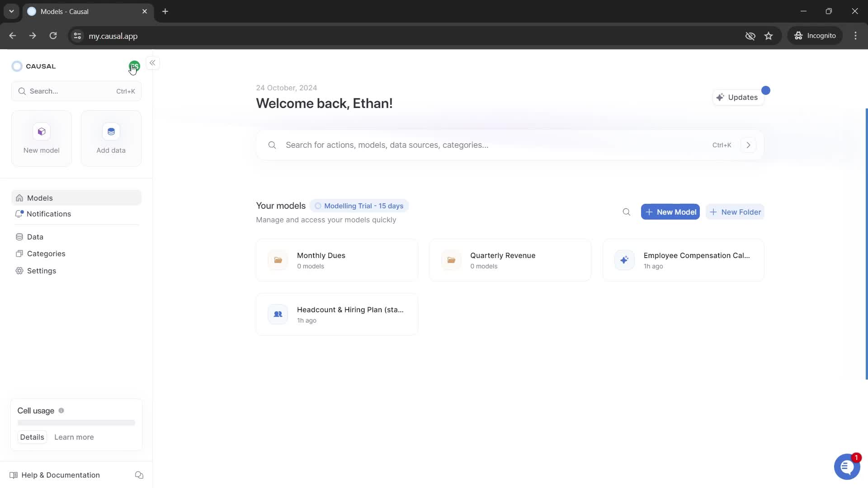868x488 pixels.
Task: Open the Models menu item
Action: point(39,198)
